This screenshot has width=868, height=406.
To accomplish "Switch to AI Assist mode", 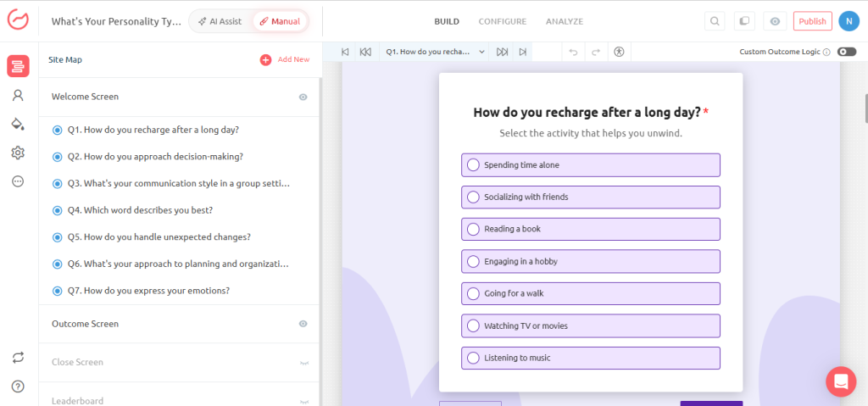I will (221, 21).
